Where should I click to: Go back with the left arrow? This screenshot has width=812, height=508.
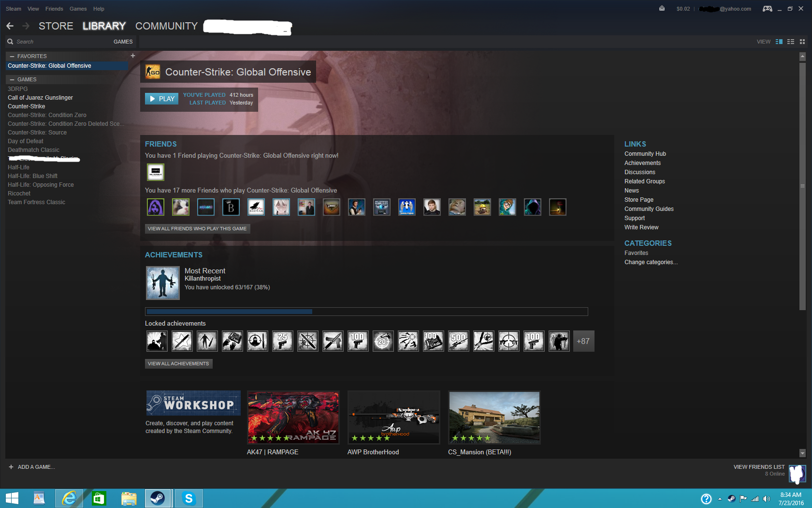pos(10,26)
